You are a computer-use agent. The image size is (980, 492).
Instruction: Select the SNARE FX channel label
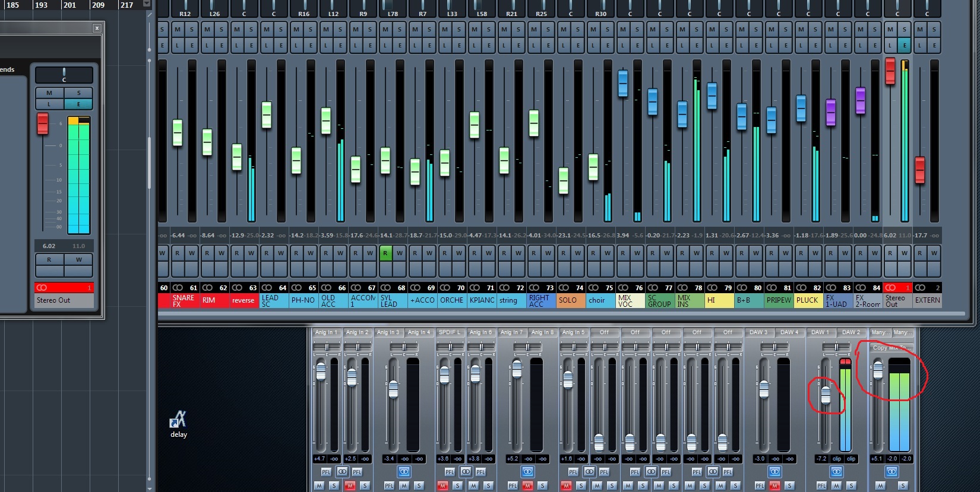tap(184, 301)
